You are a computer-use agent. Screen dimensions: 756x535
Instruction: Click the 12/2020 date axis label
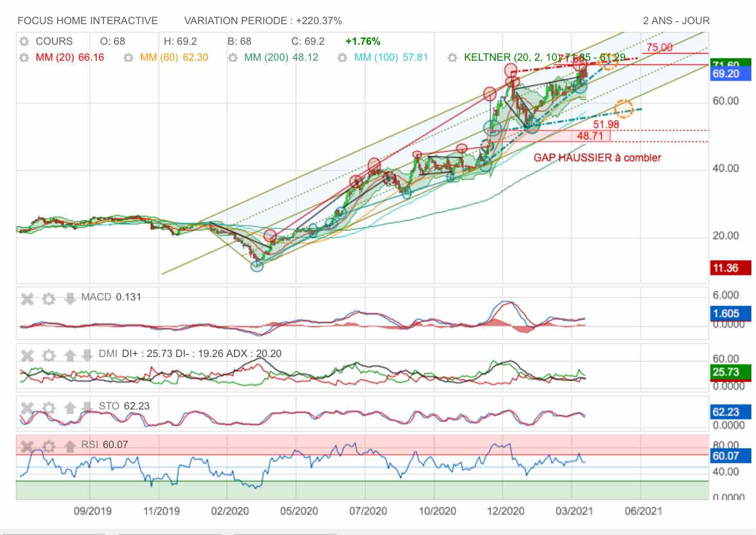pyautogui.click(x=506, y=511)
